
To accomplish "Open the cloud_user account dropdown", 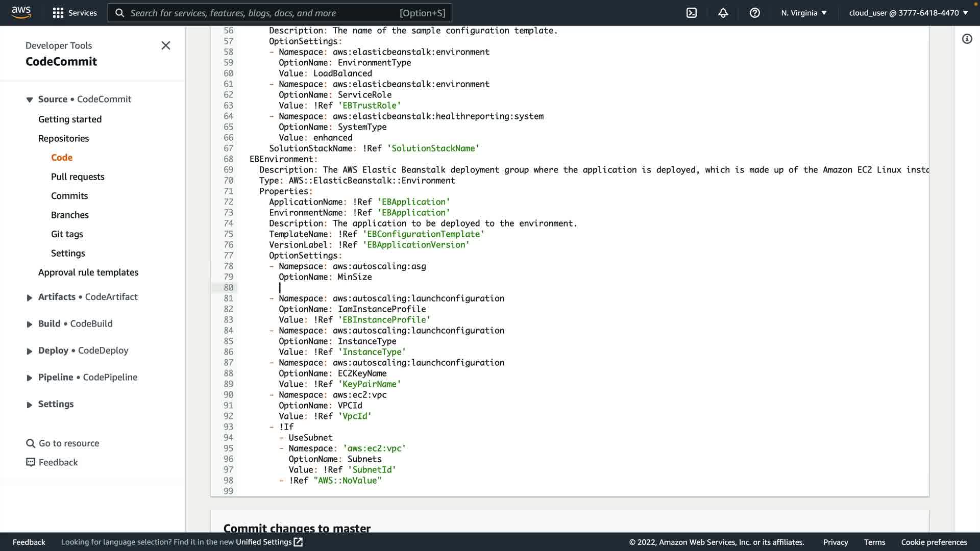I will (x=908, y=13).
